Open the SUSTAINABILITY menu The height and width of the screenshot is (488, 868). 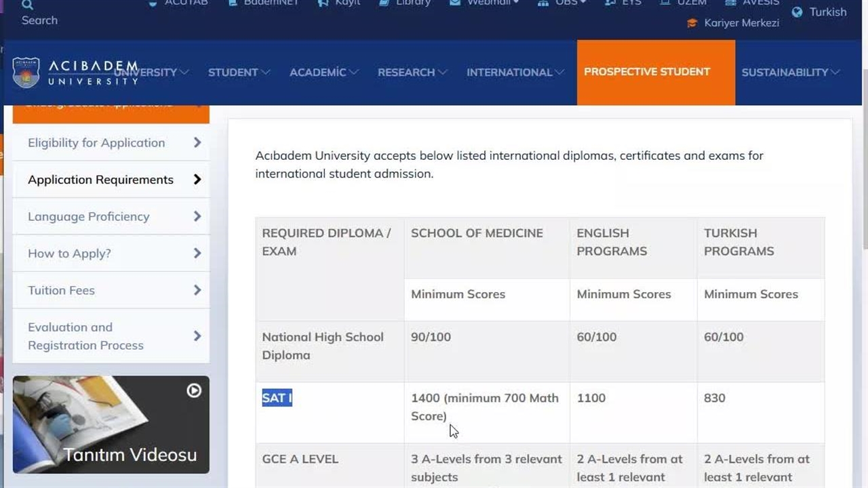point(790,73)
